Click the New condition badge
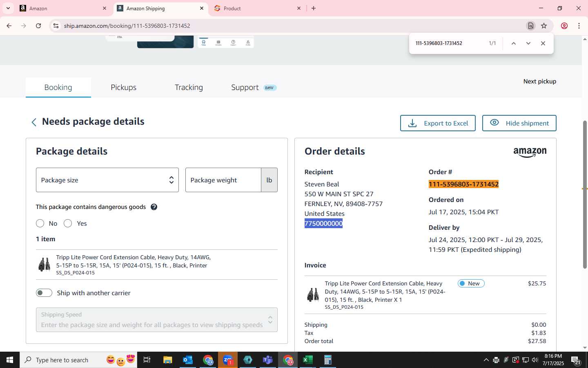588x368 pixels. tap(471, 283)
